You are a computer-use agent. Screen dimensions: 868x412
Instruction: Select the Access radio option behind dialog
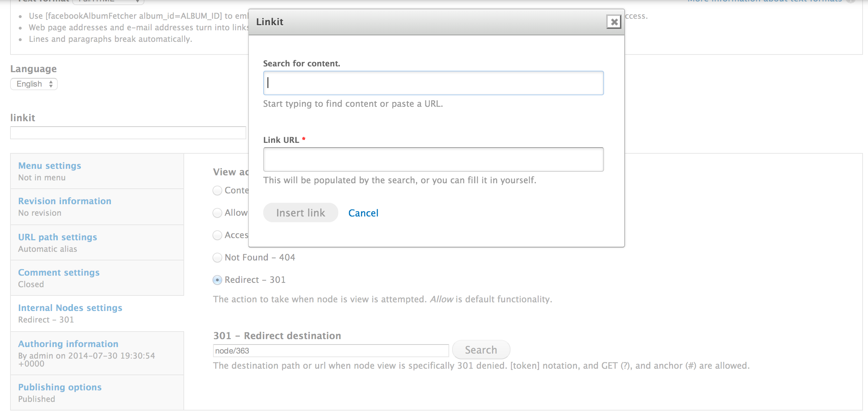(217, 235)
